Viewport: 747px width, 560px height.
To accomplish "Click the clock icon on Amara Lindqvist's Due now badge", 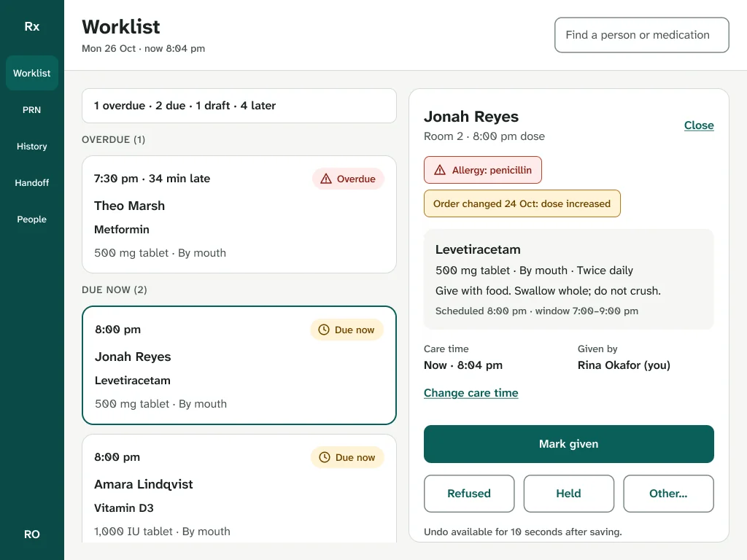I will pos(325,457).
